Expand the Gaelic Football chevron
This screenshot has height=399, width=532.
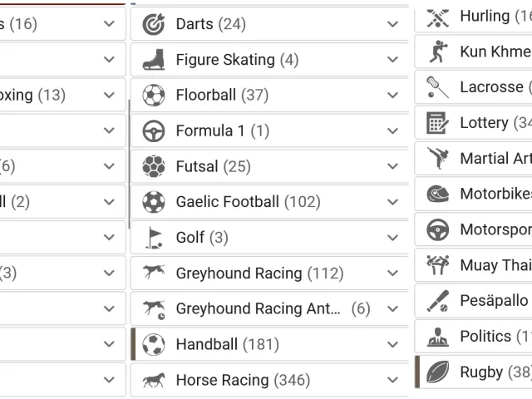click(392, 202)
